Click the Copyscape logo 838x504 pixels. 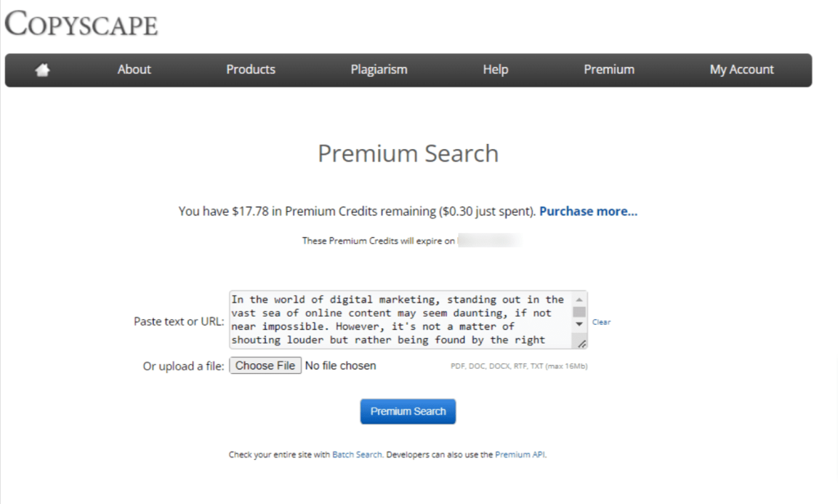pyautogui.click(x=81, y=24)
